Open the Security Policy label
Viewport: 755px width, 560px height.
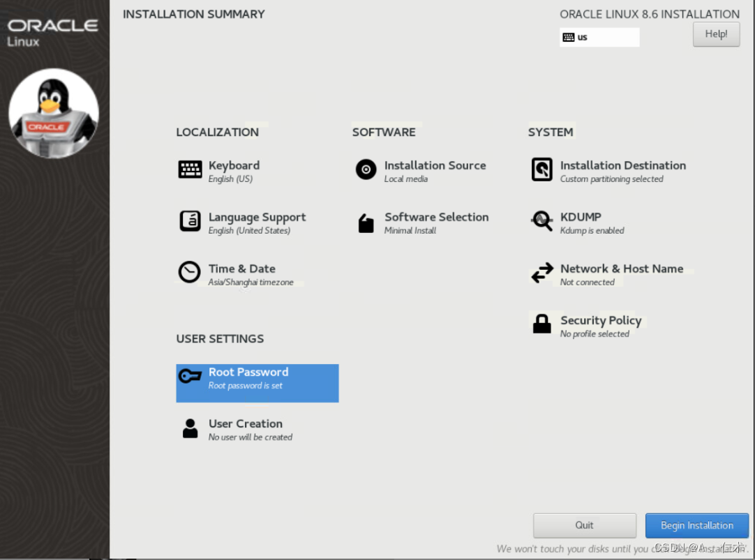click(x=601, y=320)
